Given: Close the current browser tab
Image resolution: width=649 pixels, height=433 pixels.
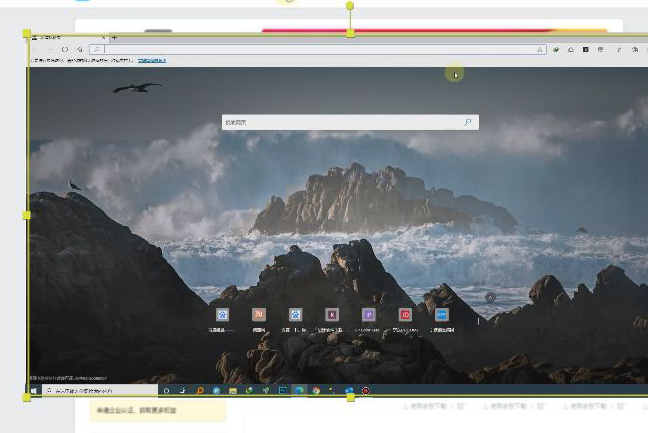Looking at the screenshot, I should click(x=103, y=38).
